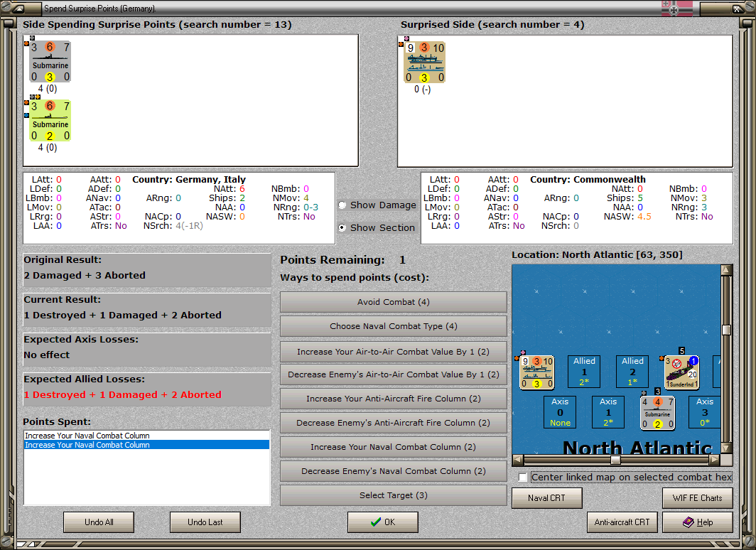Select the Axis 1 sea box
This screenshot has width=756, height=550.
click(608, 412)
